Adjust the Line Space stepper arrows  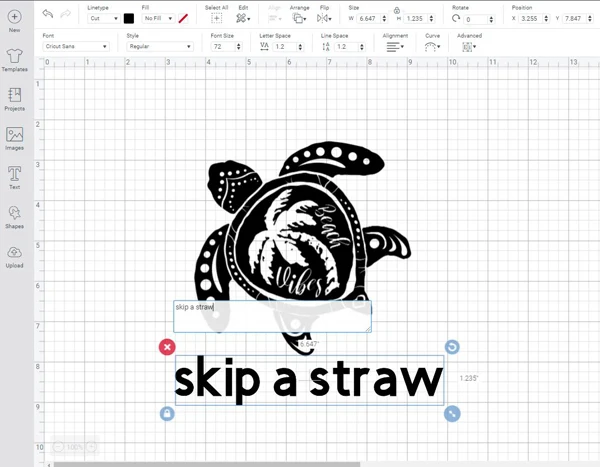pos(362,47)
